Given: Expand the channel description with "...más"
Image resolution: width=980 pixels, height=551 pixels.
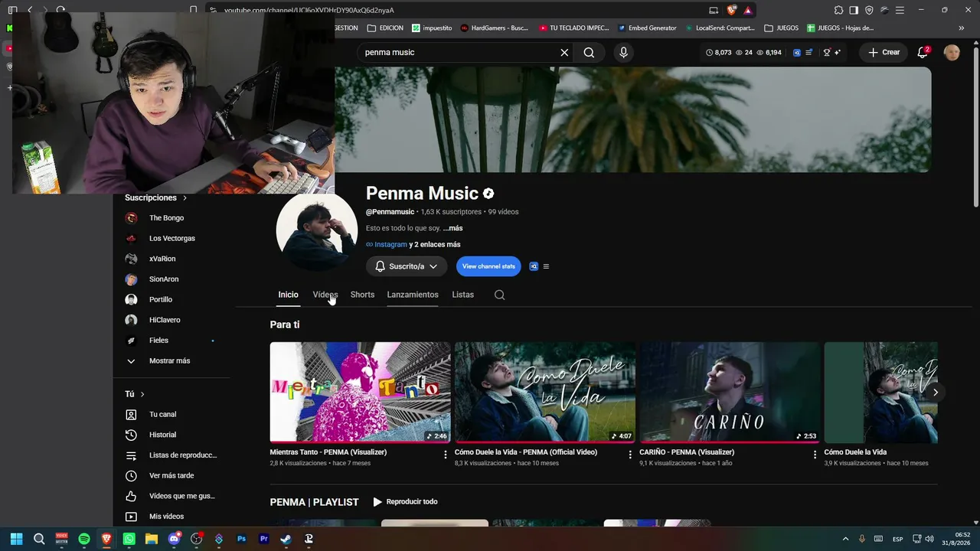Looking at the screenshot, I should tap(452, 228).
